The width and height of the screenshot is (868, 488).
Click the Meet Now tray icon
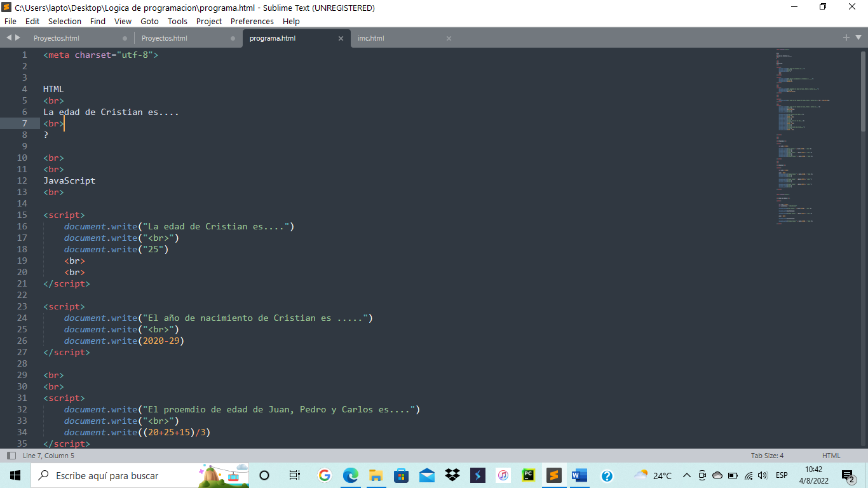702,475
